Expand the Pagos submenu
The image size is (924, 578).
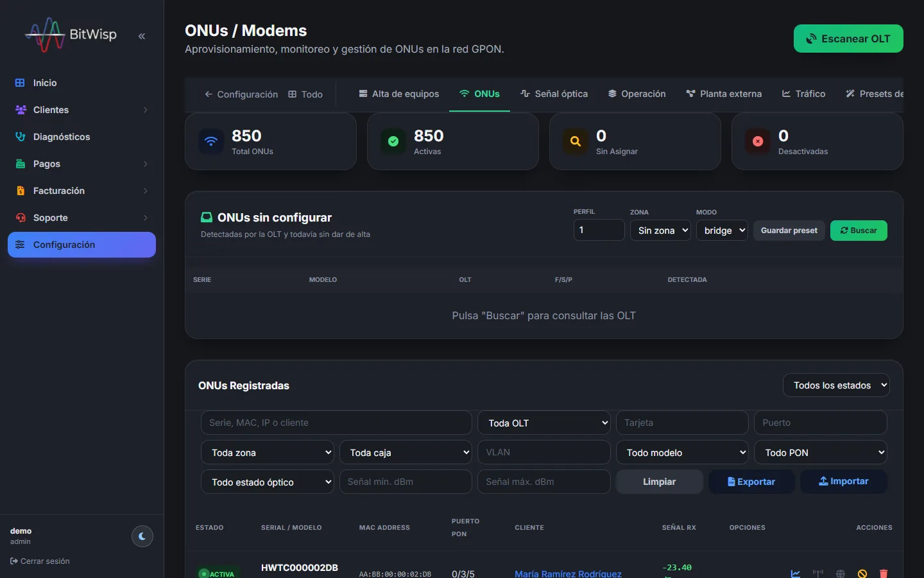click(x=81, y=164)
